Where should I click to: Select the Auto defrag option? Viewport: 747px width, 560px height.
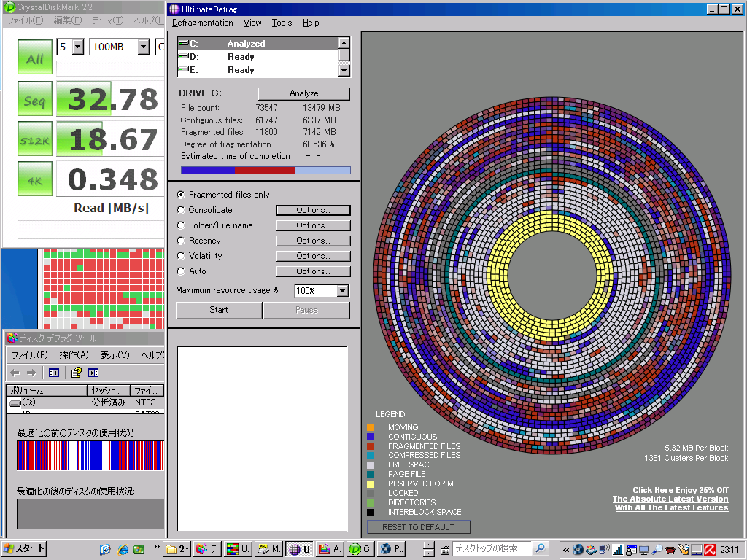click(x=182, y=271)
